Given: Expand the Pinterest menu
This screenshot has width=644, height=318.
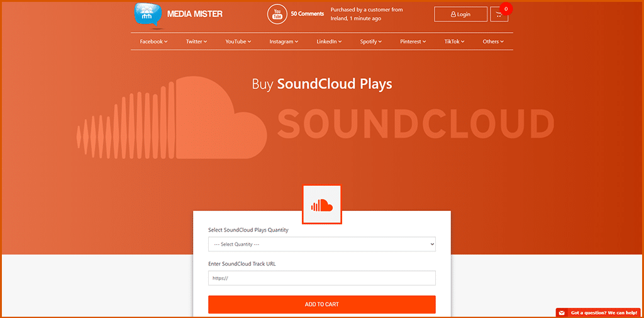Looking at the screenshot, I should click(413, 42).
